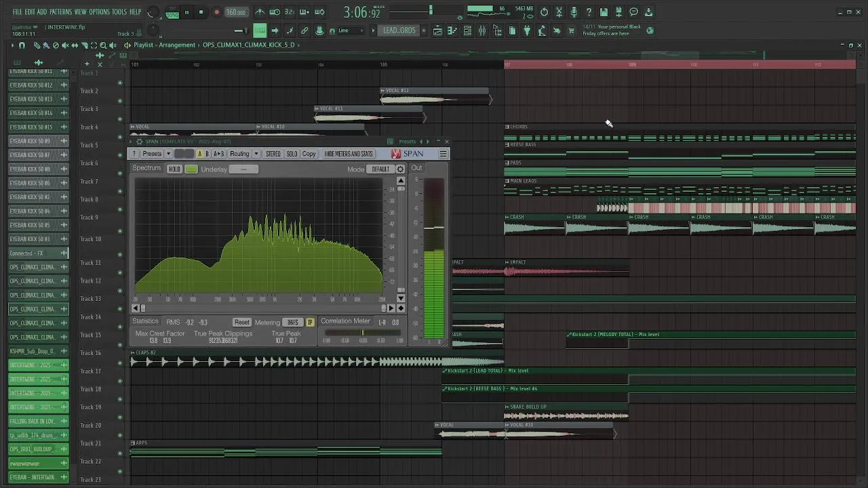This screenshot has width=868, height=488.
Task: Open SPAN Presets dropdown arrow
Action: pyautogui.click(x=168, y=154)
